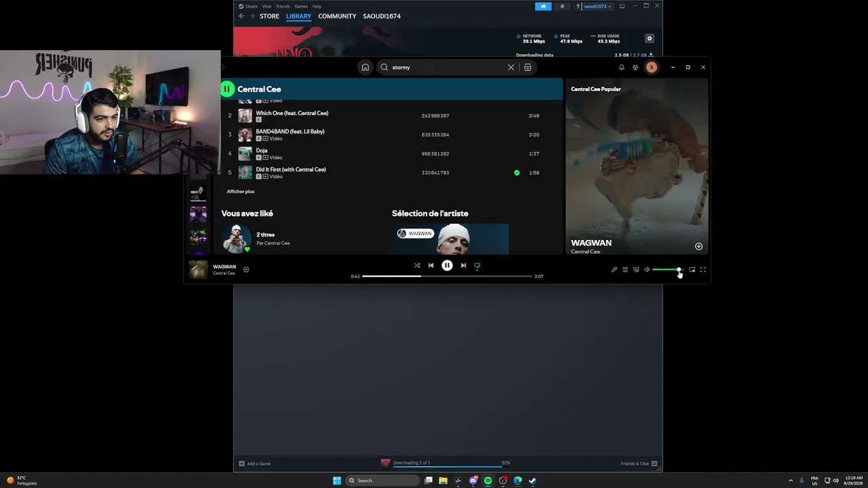Open the connect-to-device icon
868x488 pixels.
click(x=636, y=270)
